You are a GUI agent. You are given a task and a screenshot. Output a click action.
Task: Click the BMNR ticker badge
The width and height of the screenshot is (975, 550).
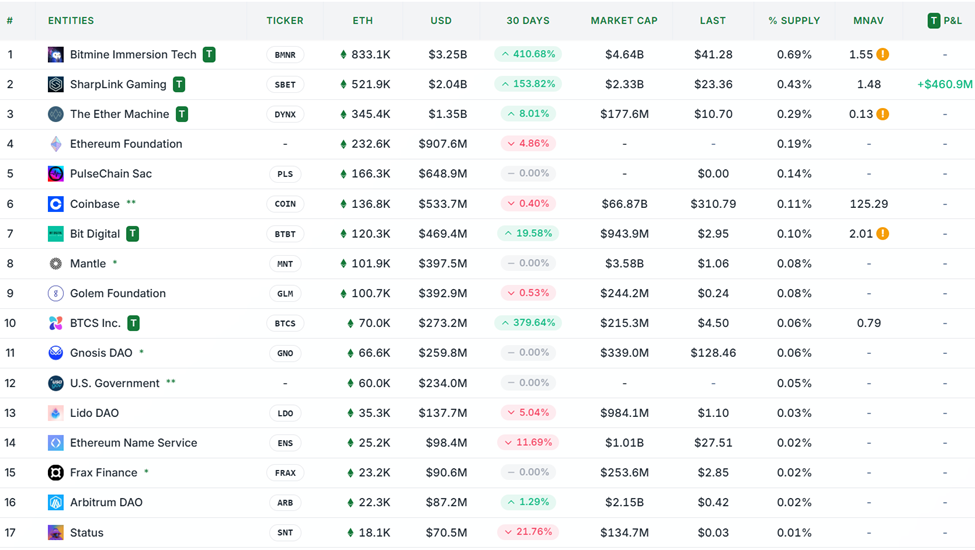pyautogui.click(x=285, y=55)
